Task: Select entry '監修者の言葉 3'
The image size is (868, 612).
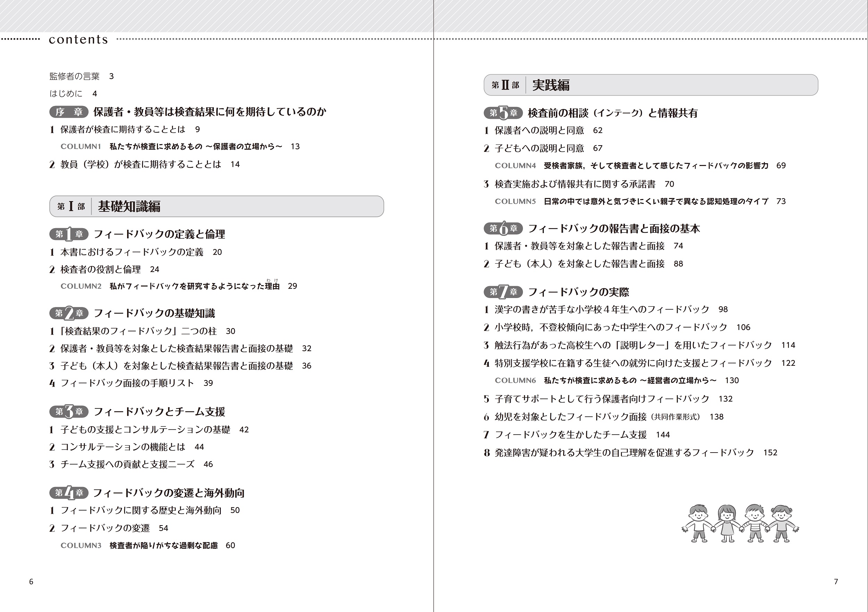Action: pyautogui.click(x=82, y=76)
